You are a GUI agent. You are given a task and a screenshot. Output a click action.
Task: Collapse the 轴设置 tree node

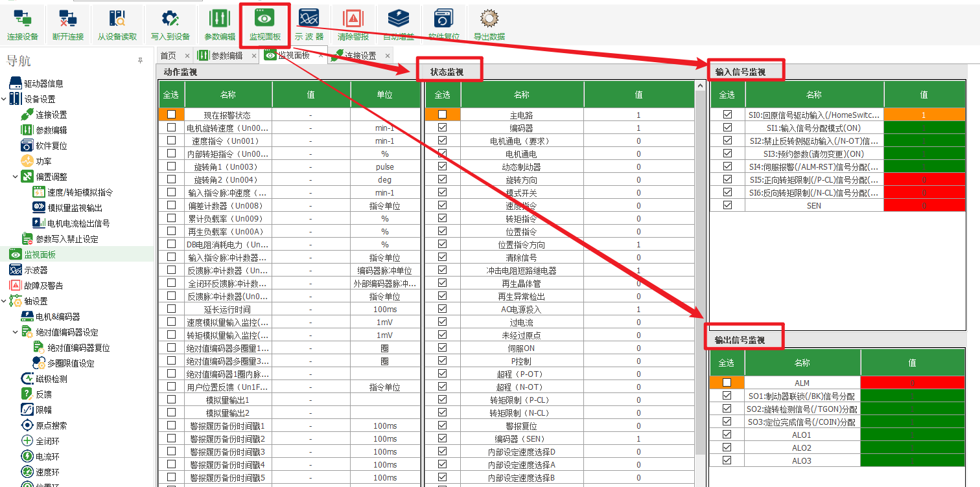pos(5,301)
